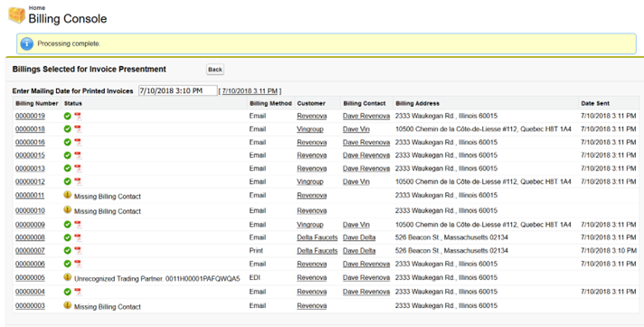Open PDF icon for billing 00000013
This screenshot has width=644, height=327.
pos(78,168)
